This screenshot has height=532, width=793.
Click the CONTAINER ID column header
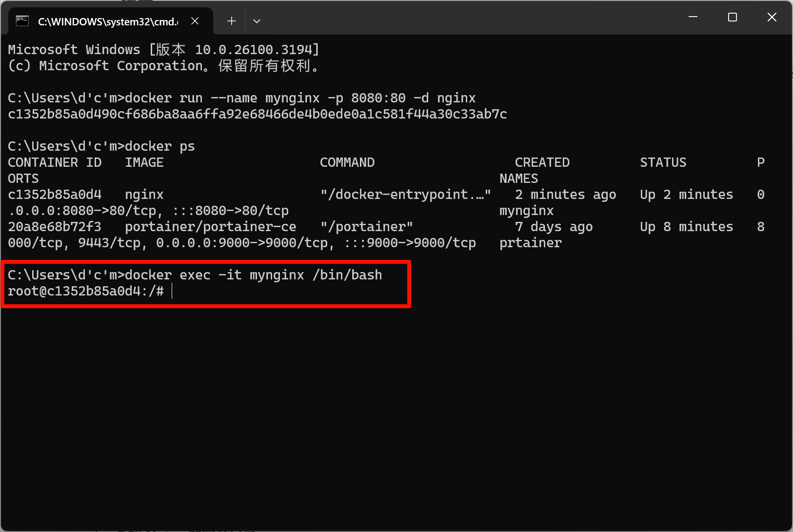(x=55, y=162)
